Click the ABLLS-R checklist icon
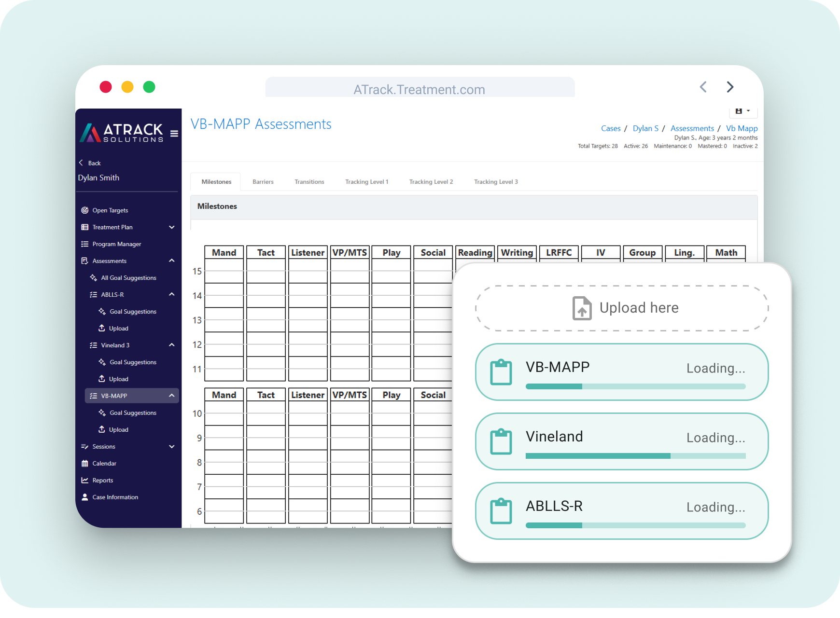Screen dimensions: 840x618 pyautogui.click(x=93, y=295)
